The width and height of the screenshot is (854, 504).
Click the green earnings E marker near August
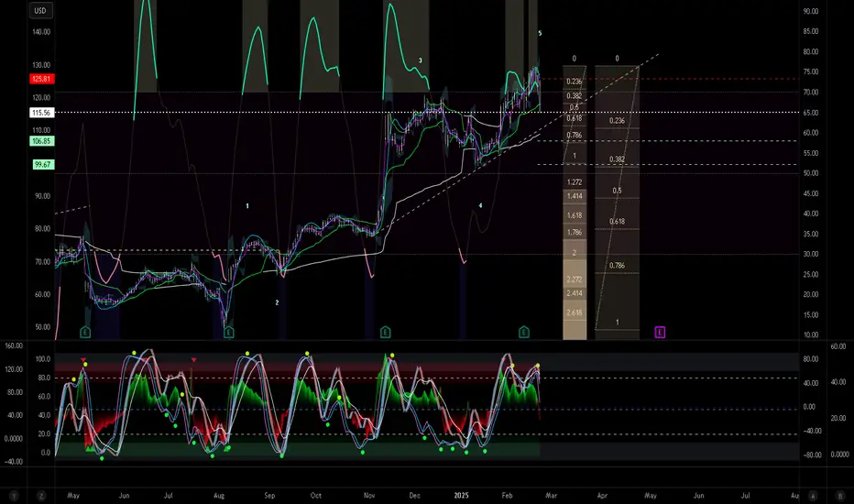pos(229,332)
